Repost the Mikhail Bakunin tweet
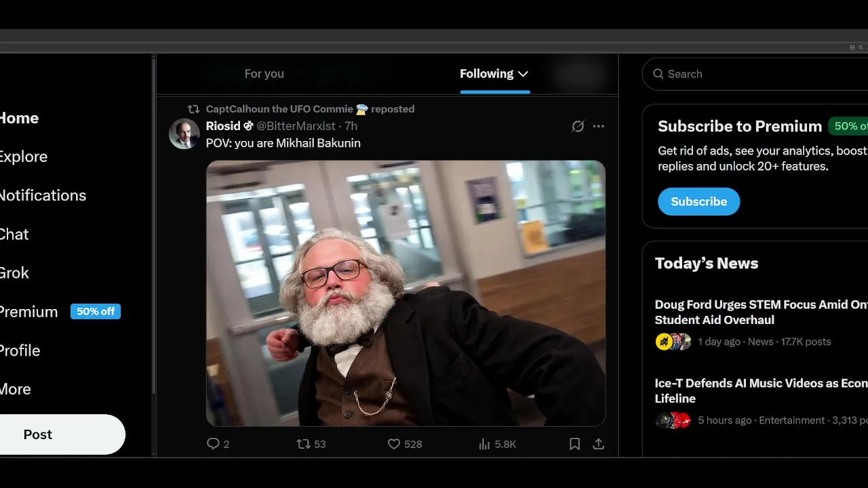The width and height of the screenshot is (868, 488). point(303,444)
